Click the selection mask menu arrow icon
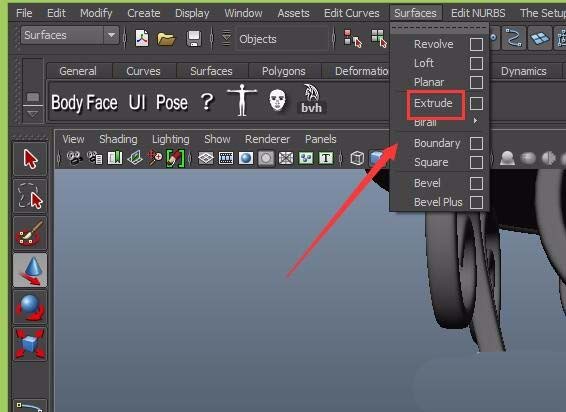This screenshot has height=412, width=566. pyautogui.click(x=226, y=38)
